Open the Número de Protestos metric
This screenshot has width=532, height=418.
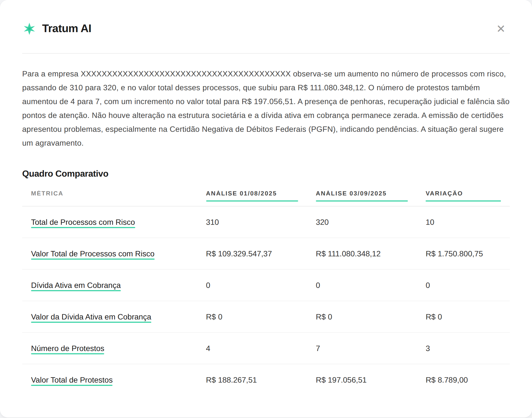(x=68, y=349)
